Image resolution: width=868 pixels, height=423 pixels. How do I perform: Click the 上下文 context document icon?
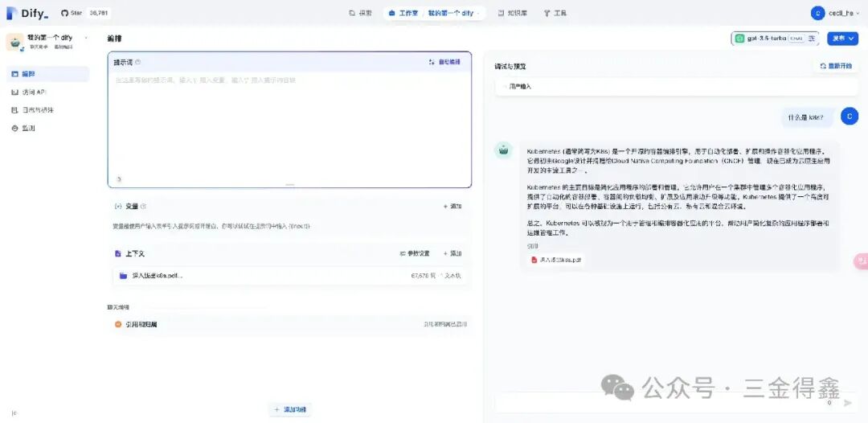tap(118, 253)
